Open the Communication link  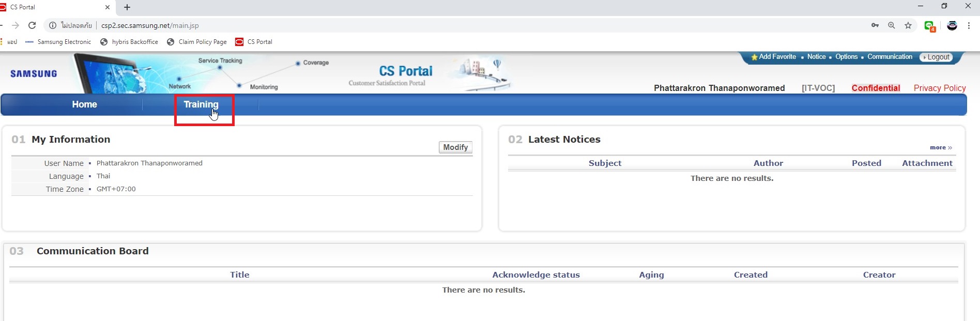890,57
